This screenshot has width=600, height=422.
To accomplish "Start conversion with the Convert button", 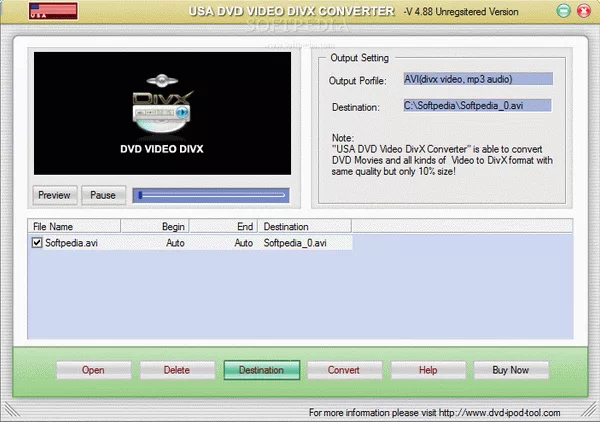I will pos(344,370).
